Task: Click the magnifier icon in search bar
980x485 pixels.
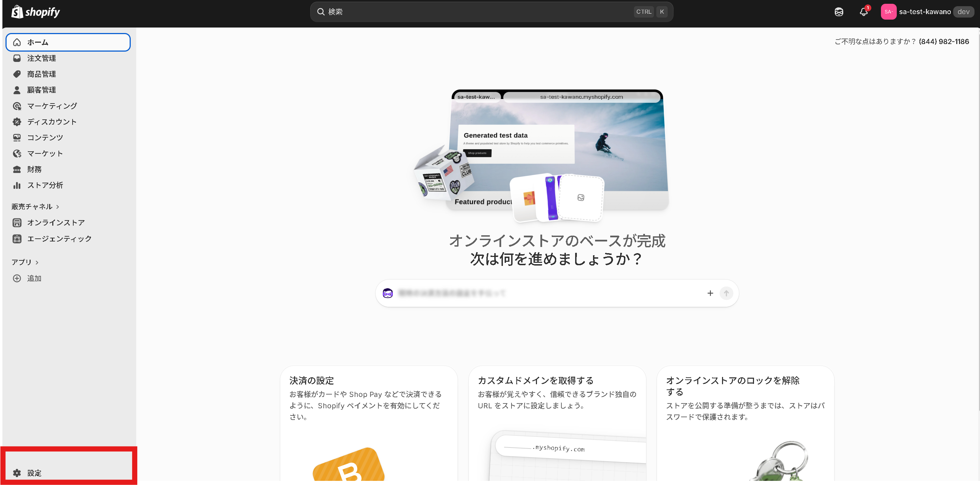Action: [321, 12]
